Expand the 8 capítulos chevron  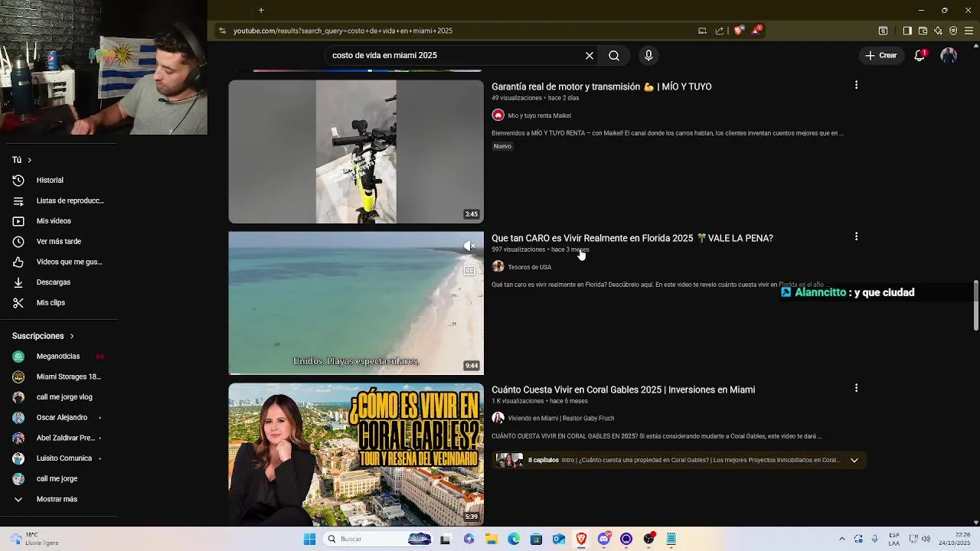(854, 460)
